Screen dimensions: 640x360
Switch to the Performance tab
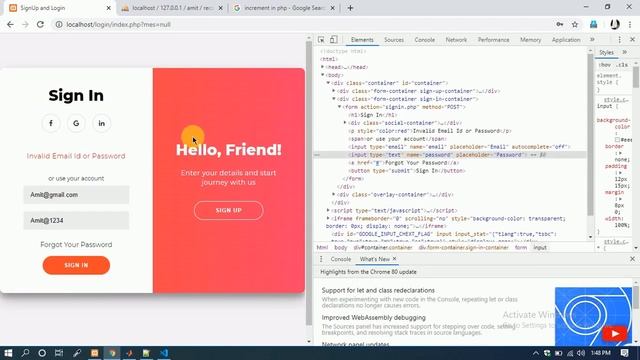click(x=493, y=40)
